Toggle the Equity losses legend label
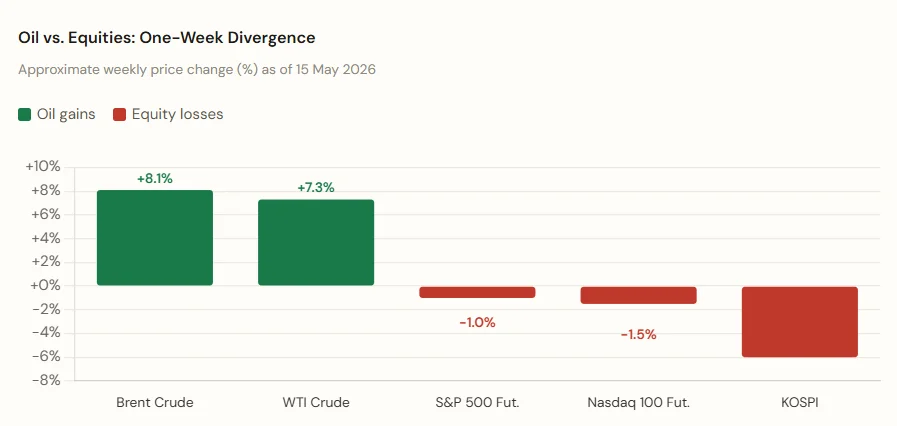 coord(177,114)
